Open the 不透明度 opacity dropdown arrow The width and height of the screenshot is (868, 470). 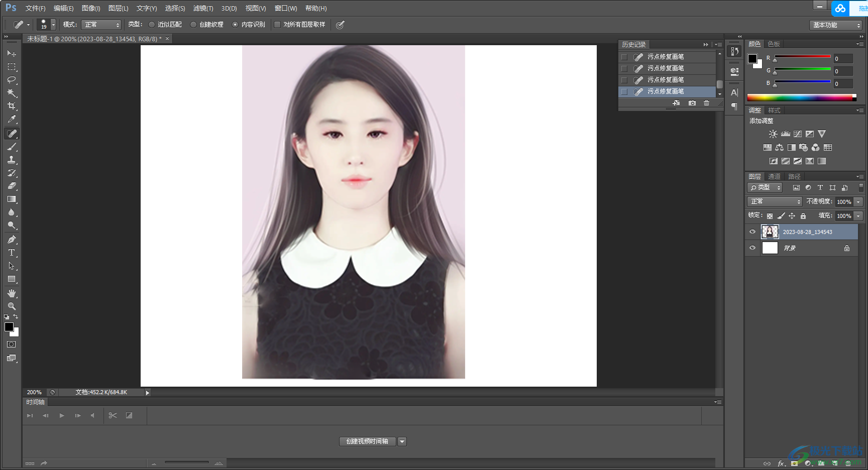[858, 201]
